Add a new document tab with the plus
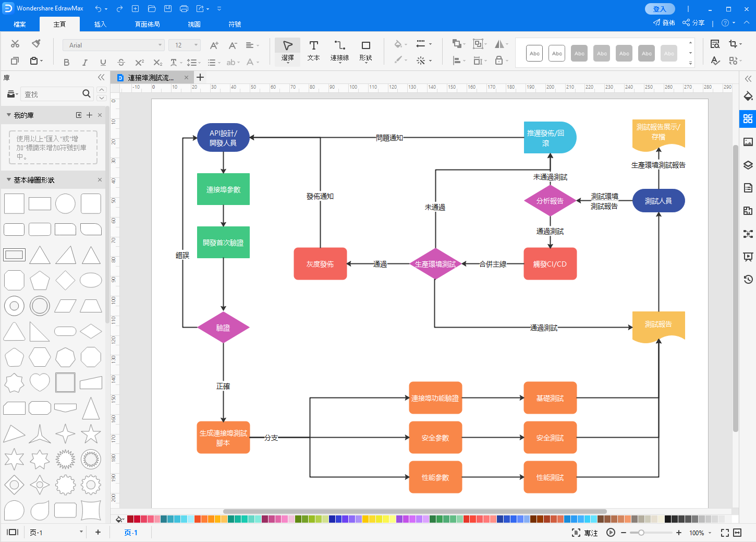Viewport: 756px width, 542px height. (x=200, y=77)
